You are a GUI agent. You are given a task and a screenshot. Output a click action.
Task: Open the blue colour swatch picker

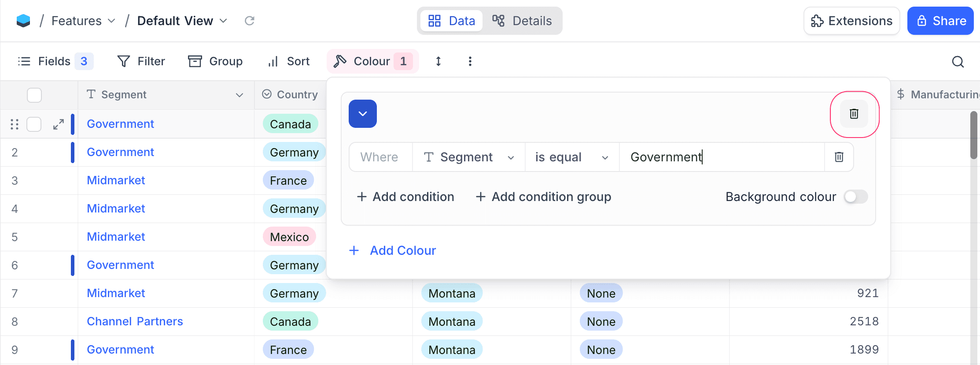point(362,114)
